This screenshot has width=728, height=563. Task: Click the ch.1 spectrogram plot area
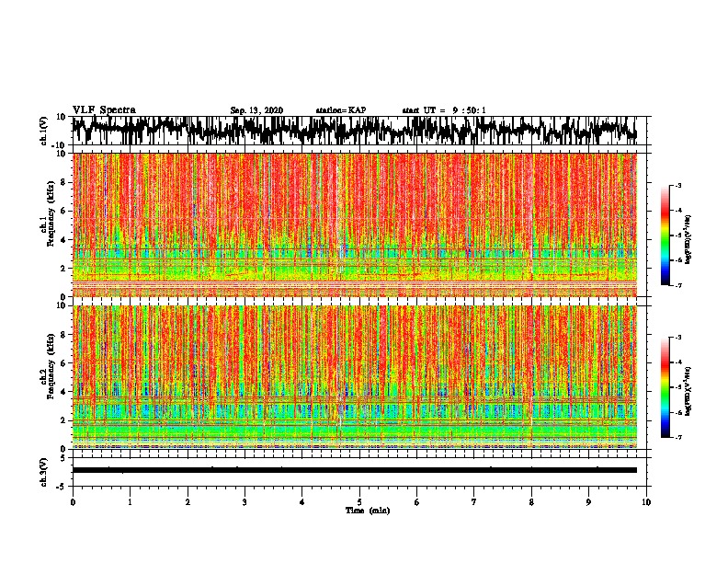click(355, 224)
